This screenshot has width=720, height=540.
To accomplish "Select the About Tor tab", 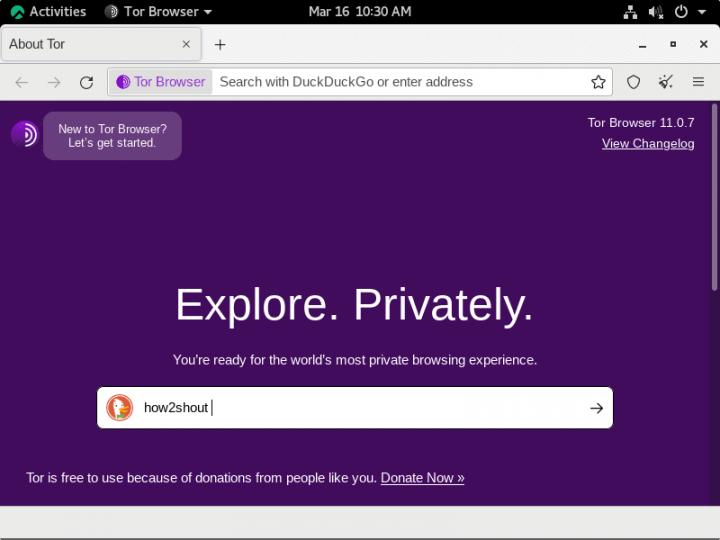I will click(90, 44).
